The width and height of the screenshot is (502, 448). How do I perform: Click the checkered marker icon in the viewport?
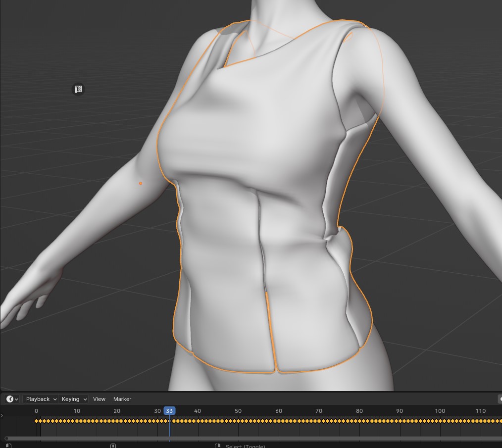[78, 89]
